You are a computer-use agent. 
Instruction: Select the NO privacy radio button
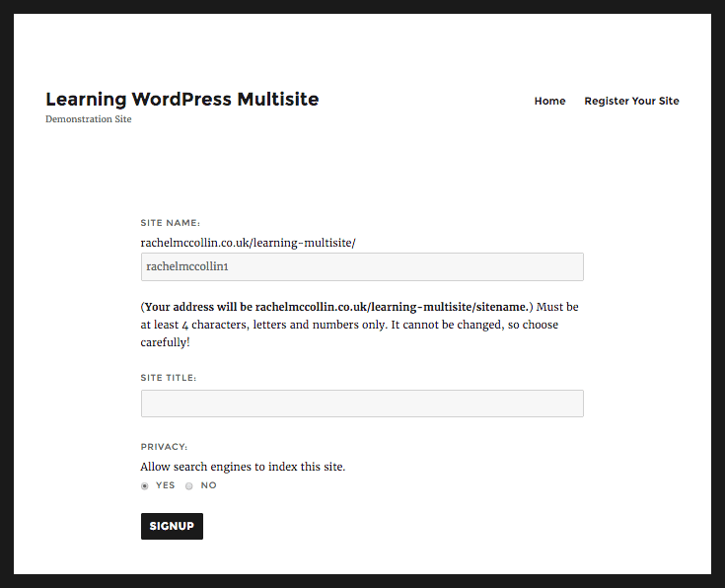(188, 485)
